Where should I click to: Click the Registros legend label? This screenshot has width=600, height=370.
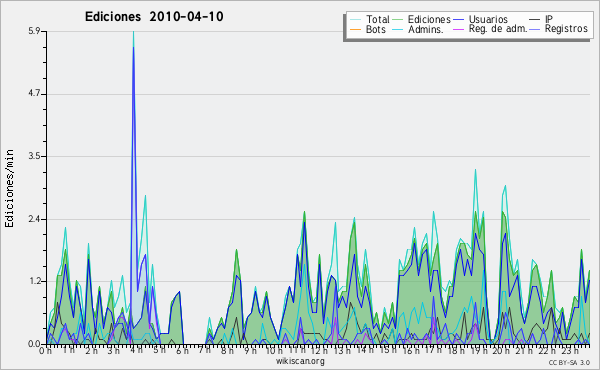tap(566, 29)
